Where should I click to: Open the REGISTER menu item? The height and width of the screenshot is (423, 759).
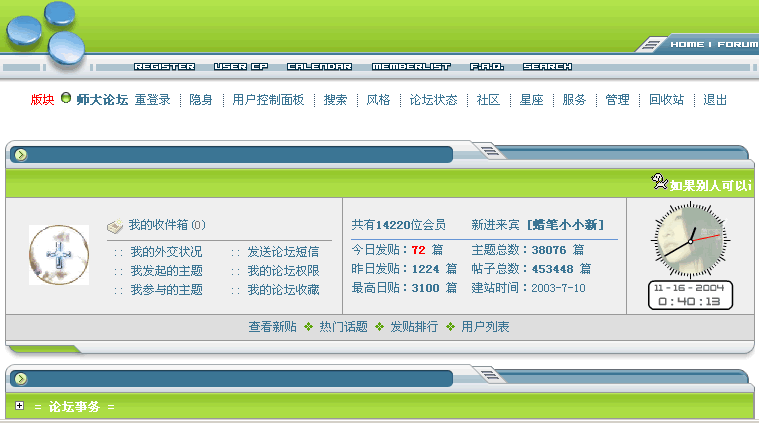164,67
